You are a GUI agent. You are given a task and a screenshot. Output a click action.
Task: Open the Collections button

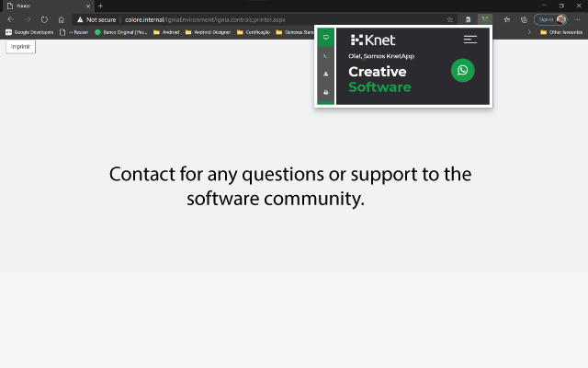[524, 19]
